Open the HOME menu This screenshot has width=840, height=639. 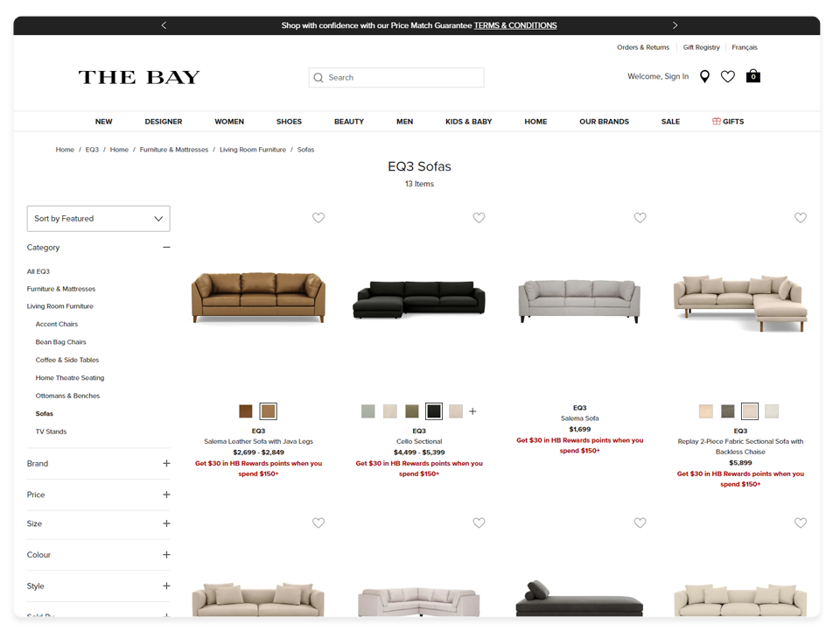tap(535, 122)
